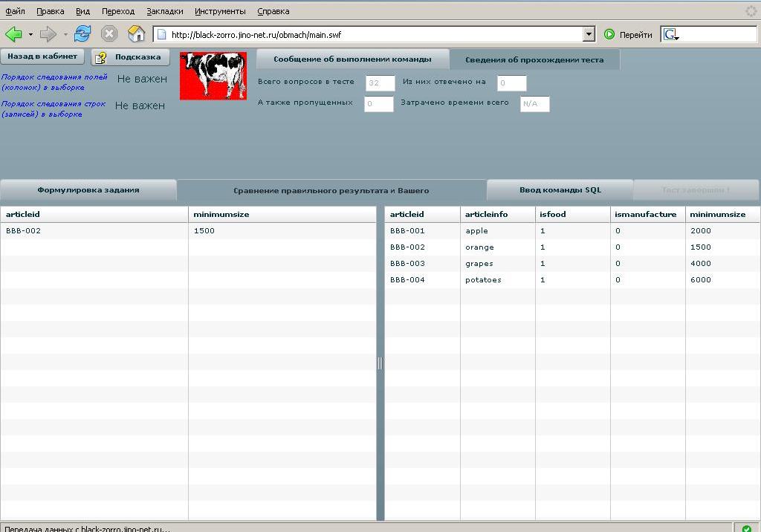Go to the Home page icon
This screenshot has width=761, height=532.
click(136, 34)
